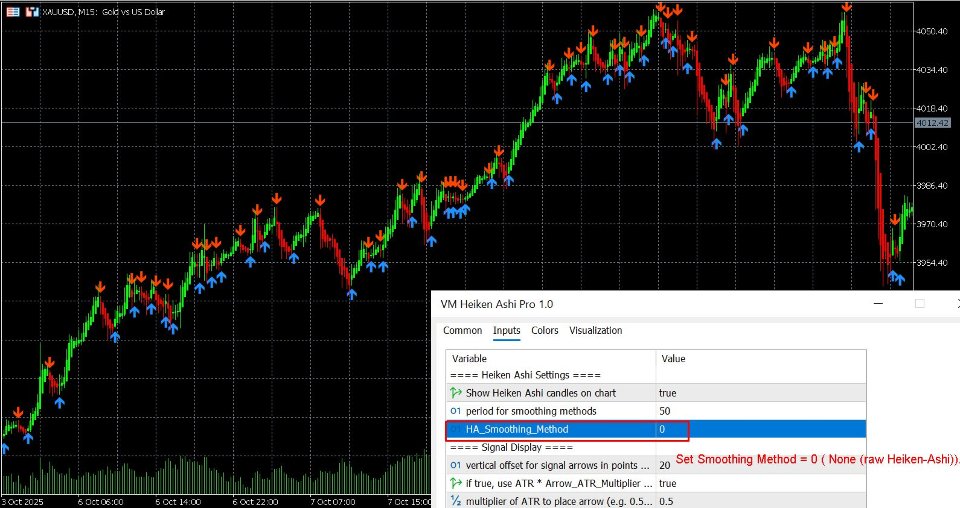Click the 4050.40 price axis label
The width and height of the screenshot is (960, 508).
tap(932, 31)
